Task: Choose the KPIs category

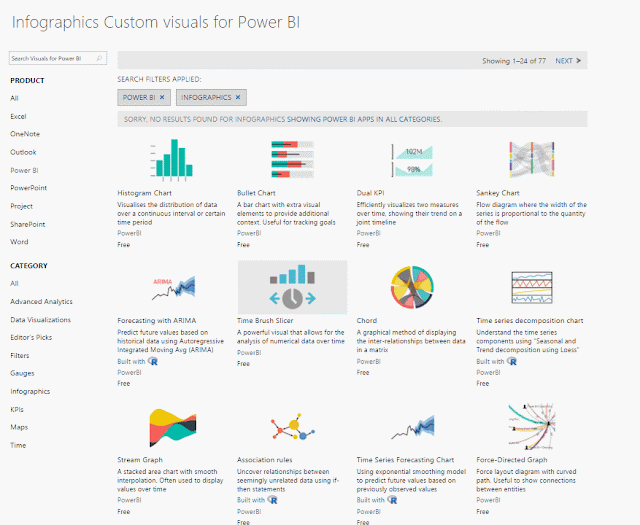Action: [x=17, y=409]
